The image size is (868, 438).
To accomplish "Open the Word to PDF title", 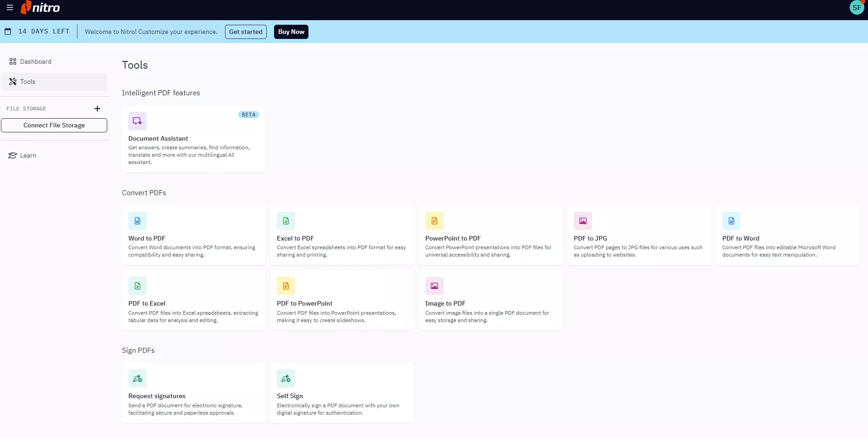I will point(147,238).
